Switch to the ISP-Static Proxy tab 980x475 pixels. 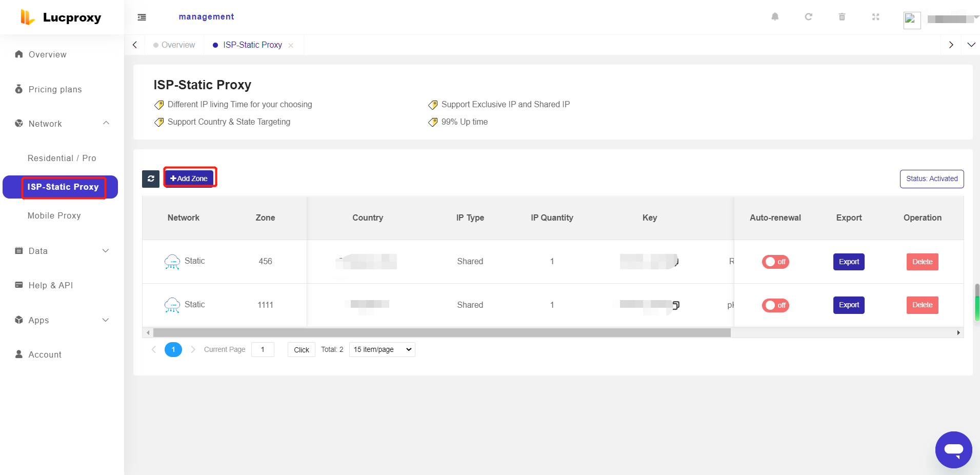tap(252, 45)
